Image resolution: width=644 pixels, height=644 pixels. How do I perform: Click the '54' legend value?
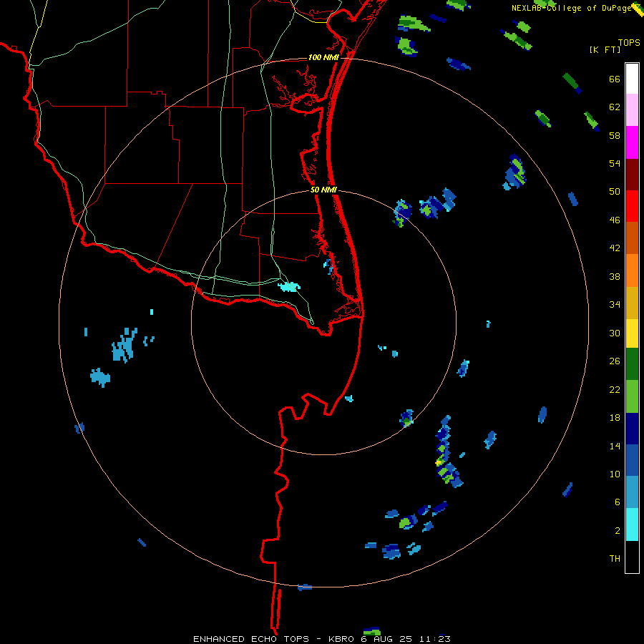tap(615, 163)
